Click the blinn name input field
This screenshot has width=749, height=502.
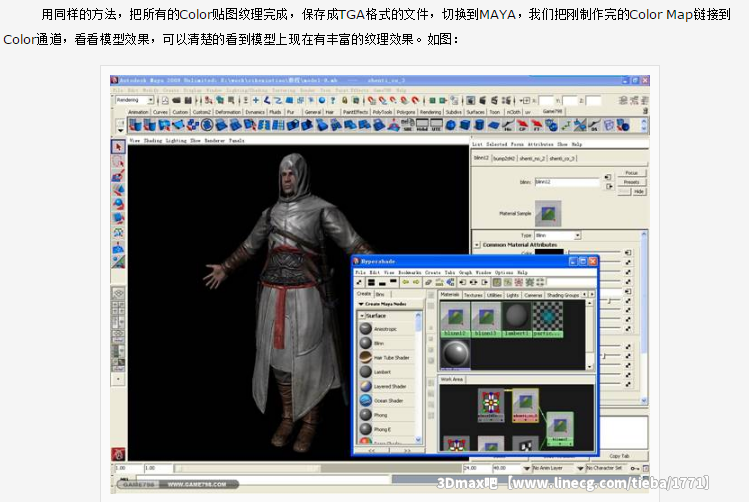(567, 182)
